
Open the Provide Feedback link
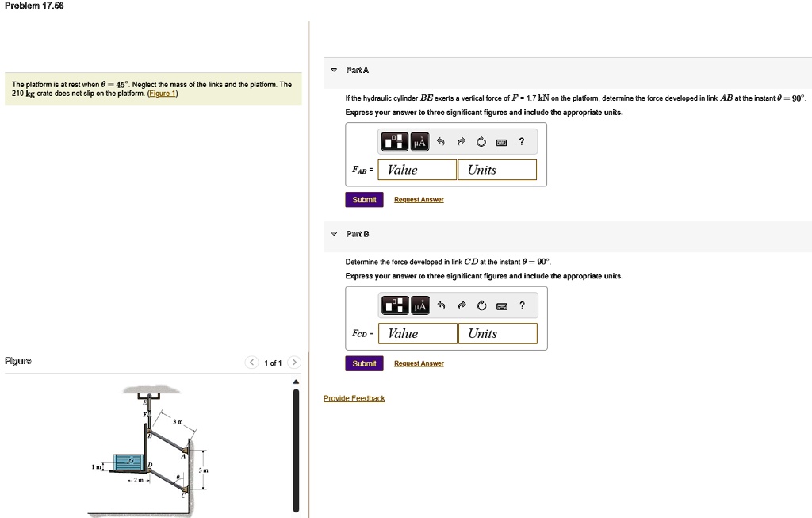[x=354, y=397]
